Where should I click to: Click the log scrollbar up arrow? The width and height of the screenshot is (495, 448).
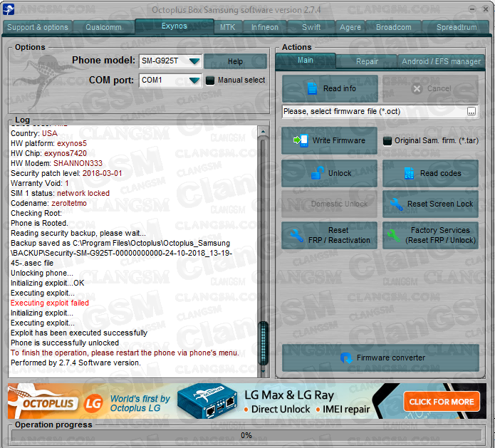coord(263,131)
